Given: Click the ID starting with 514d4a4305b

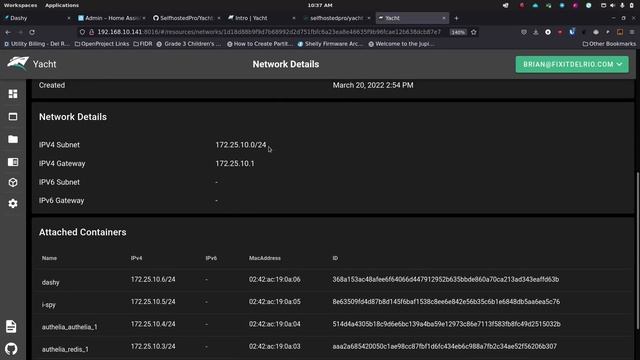Looking at the screenshot, I should [x=447, y=324].
